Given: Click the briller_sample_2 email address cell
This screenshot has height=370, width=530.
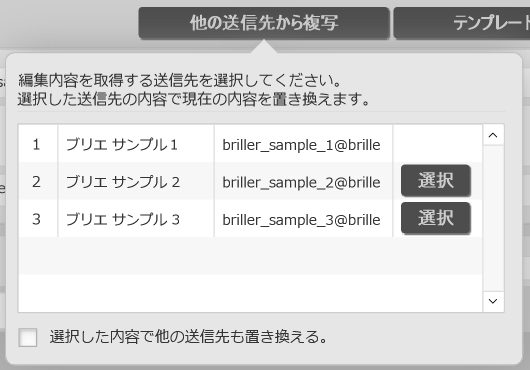Looking at the screenshot, I should pyautogui.click(x=304, y=182).
